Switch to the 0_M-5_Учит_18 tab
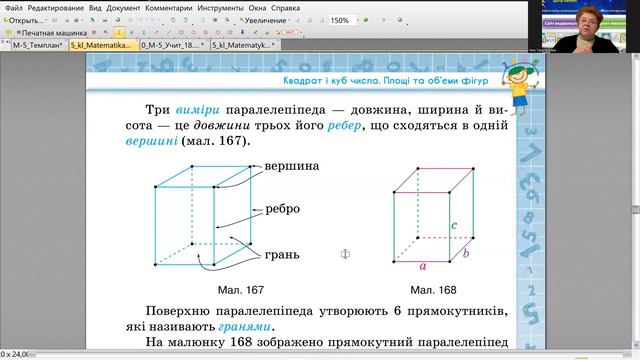The height and width of the screenshot is (360, 640). coord(175,45)
